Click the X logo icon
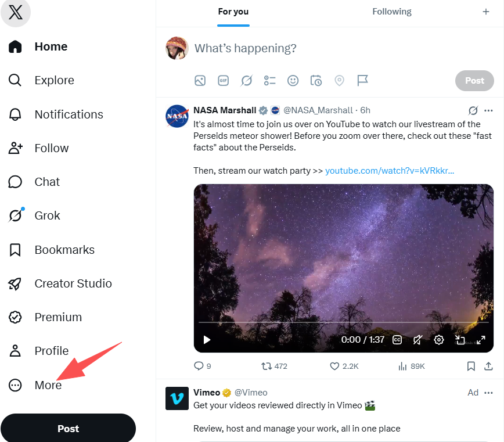 pyautogui.click(x=16, y=13)
